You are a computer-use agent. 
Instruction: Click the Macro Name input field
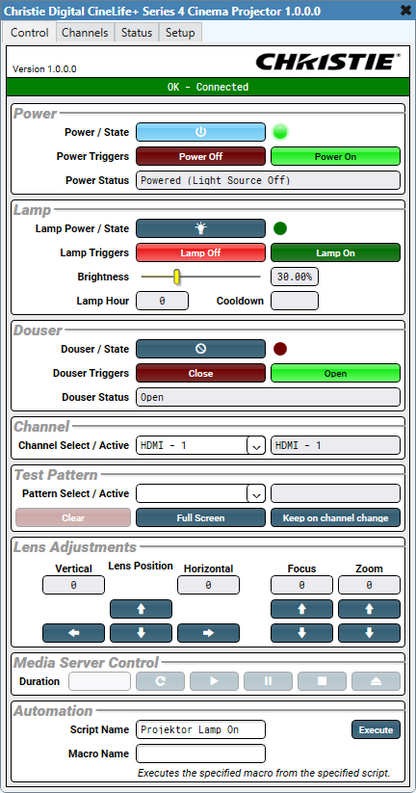pos(201,754)
